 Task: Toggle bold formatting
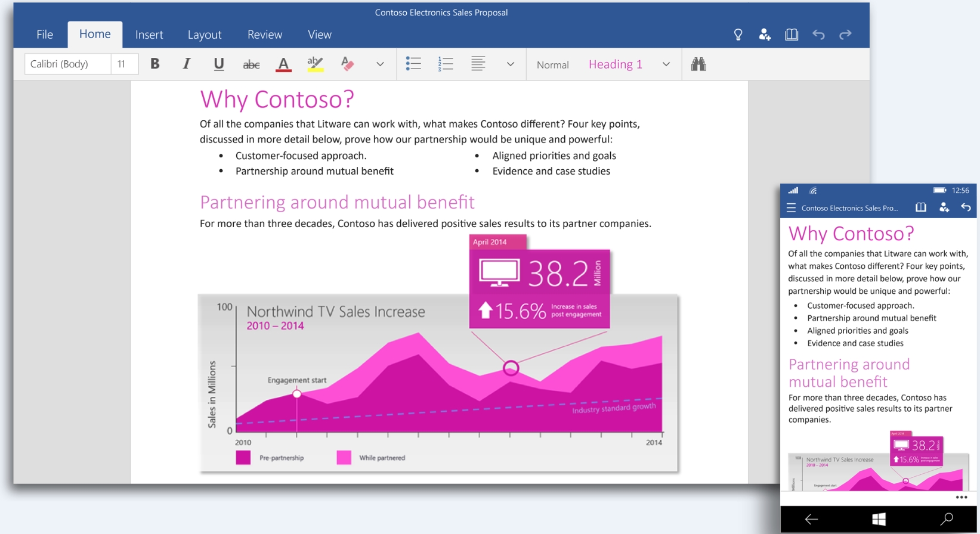tap(155, 64)
